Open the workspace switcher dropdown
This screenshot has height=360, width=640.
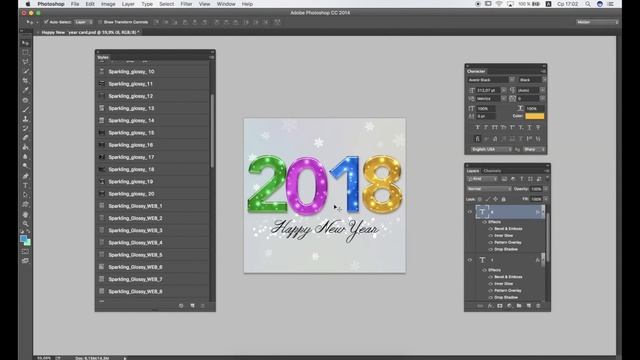(597, 22)
